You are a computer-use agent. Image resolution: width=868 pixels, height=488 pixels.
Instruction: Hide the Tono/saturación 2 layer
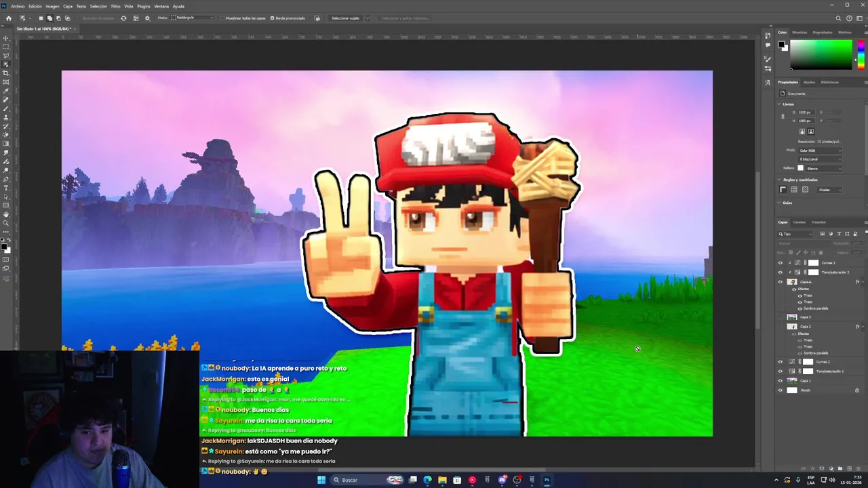click(x=780, y=272)
